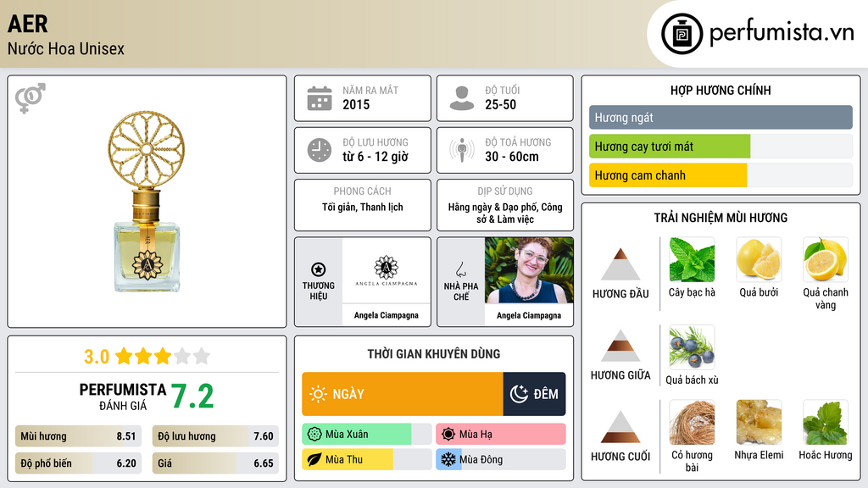Viewport: 868px width, 488px height.
Task: Open the Nhựa Elemi note image
Action: [759, 422]
